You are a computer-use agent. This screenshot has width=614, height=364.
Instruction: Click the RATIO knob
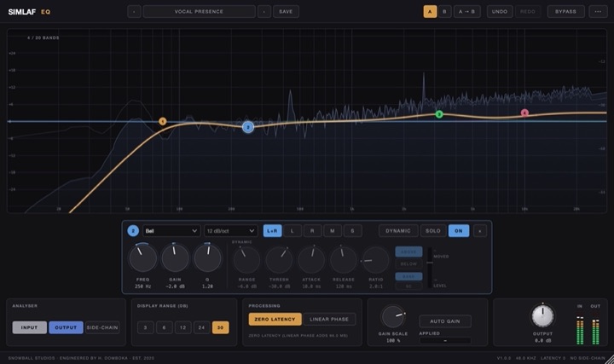375,259
